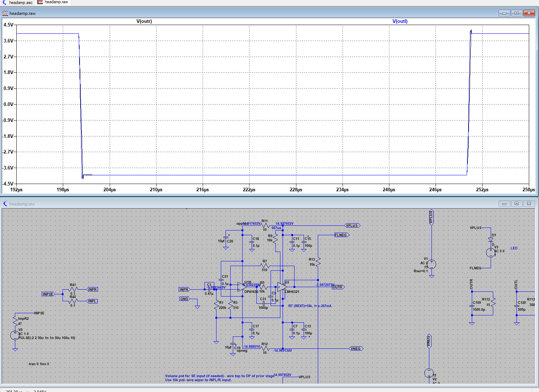
Task: Click the -3.9972975V node voltage label
Action: pyautogui.click(x=325, y=285)
